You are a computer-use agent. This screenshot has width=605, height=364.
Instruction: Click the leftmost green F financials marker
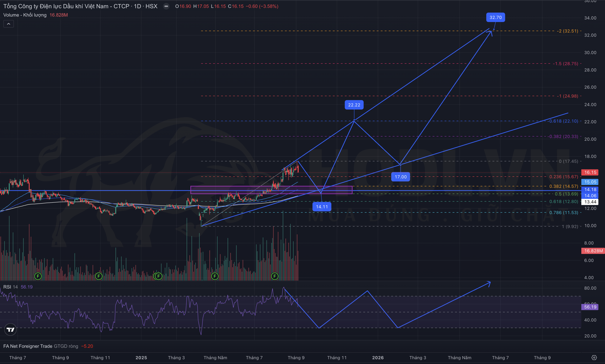coord(38,276)
